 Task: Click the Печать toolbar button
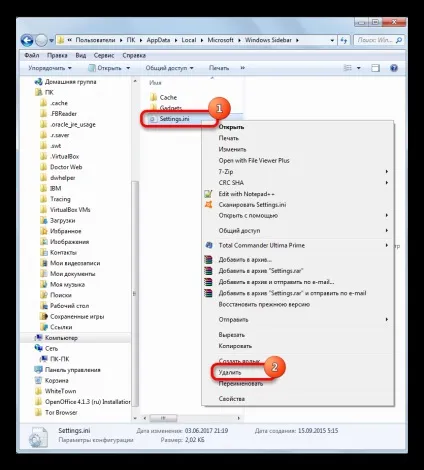(219, 68)
